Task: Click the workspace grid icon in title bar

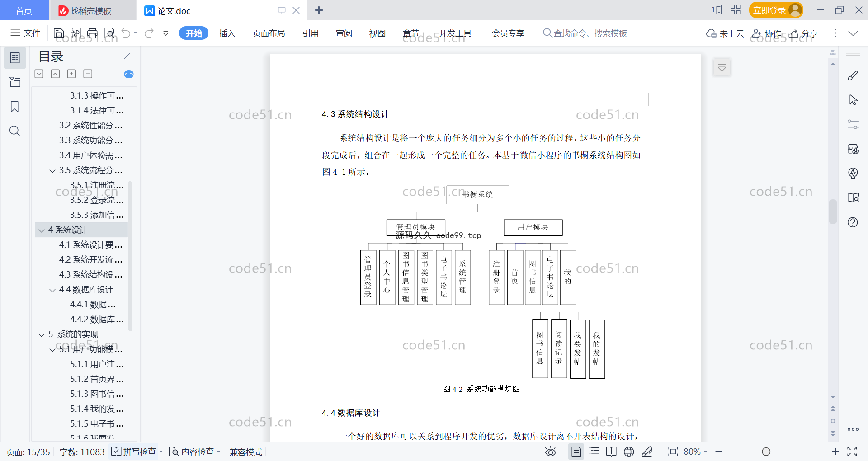Action: [736, 10]
